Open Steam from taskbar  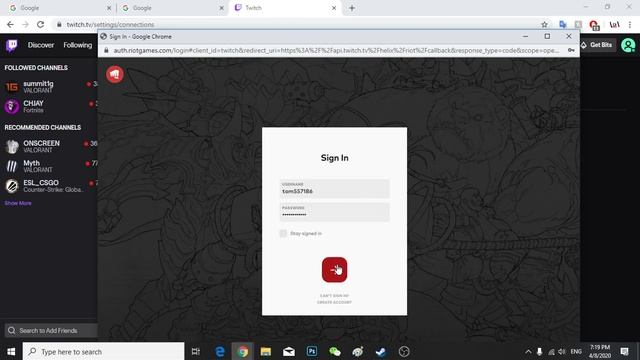pos(381,351)
